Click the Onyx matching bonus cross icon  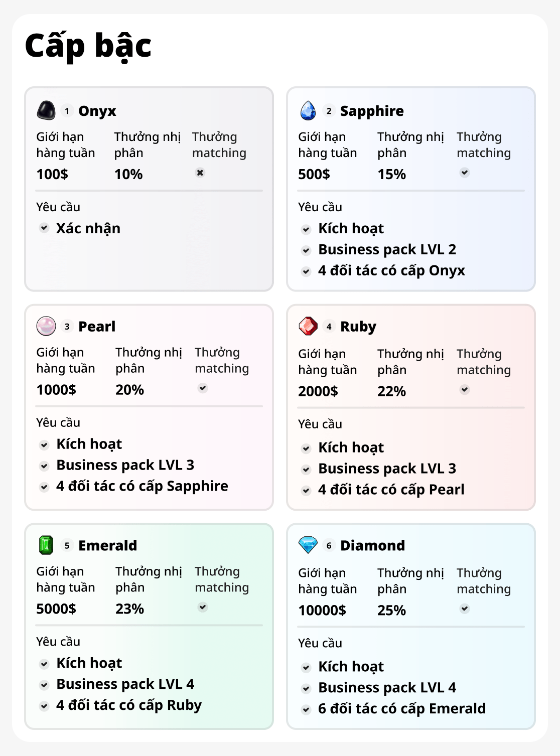200,173
